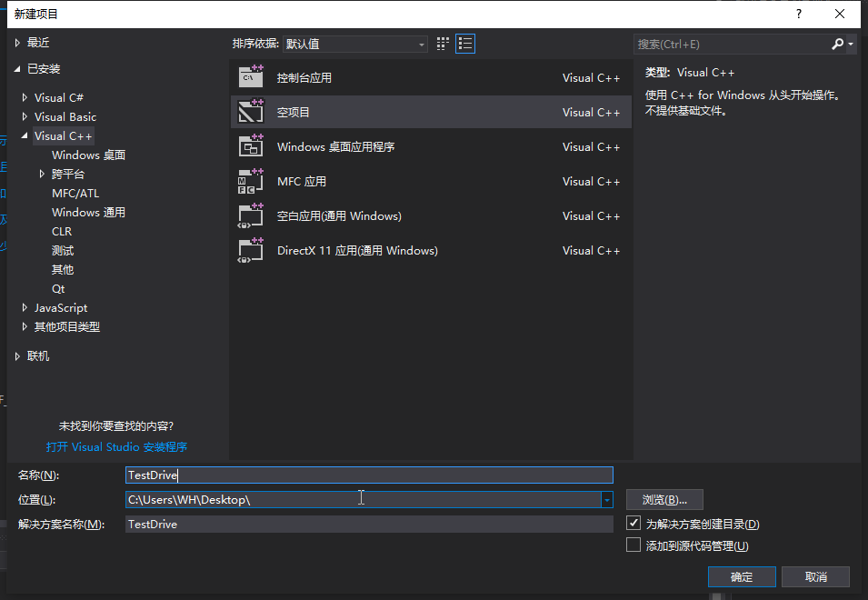Screen dimensions: 868x600
Task: Expand the cross-platform (跨平台) node
Action: (x=42, y=174)
